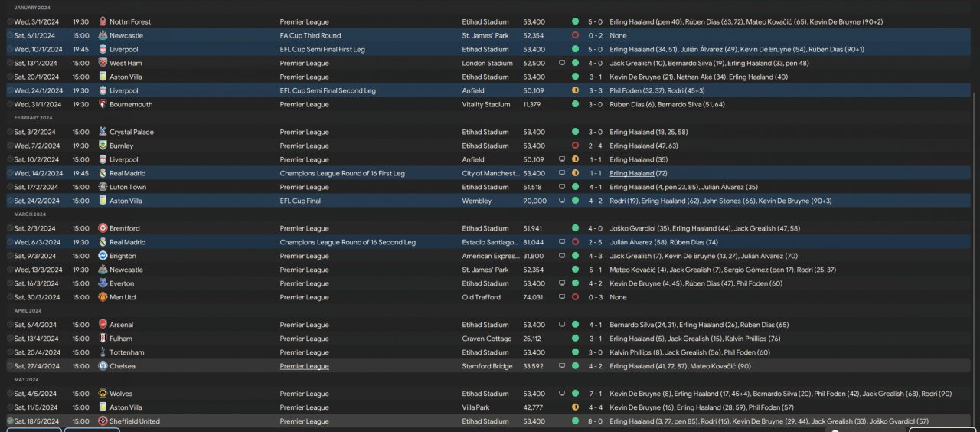Open Champions League Round of 16 Second Leg
Viewport: 980px width, 432px height.
point(348,242)
